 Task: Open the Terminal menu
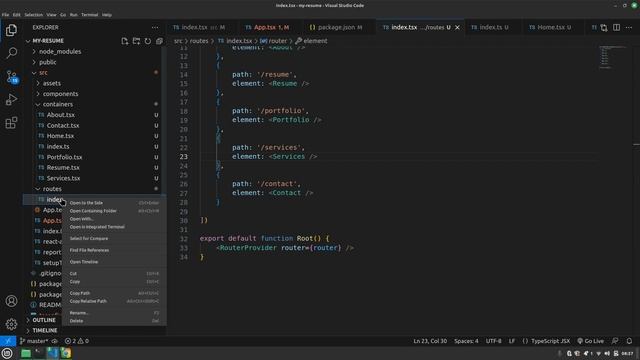coord(89,15)
